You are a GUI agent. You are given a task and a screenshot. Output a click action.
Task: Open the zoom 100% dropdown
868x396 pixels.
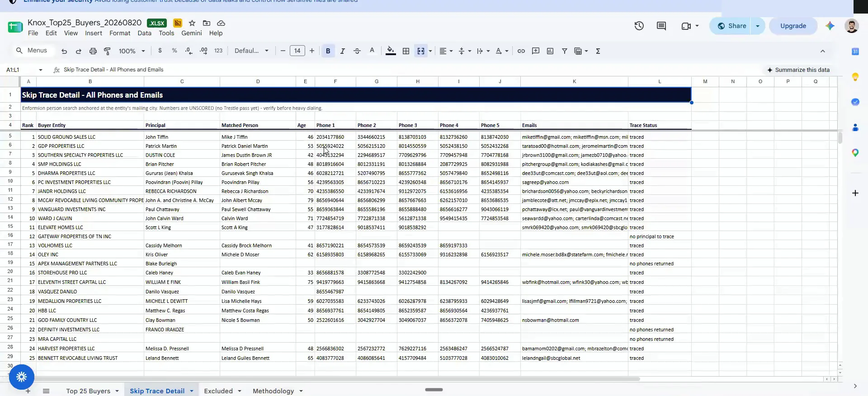pos(132,51)
